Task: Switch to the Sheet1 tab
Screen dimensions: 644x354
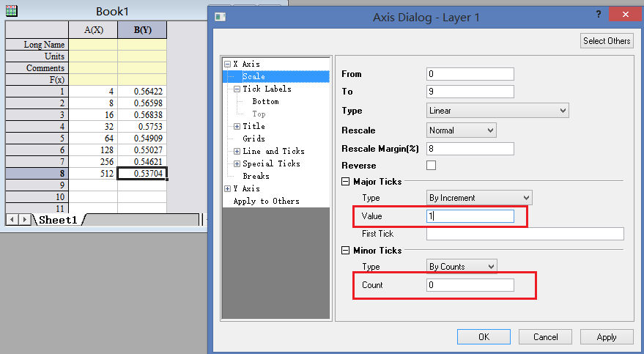Action: click(58, 220)
